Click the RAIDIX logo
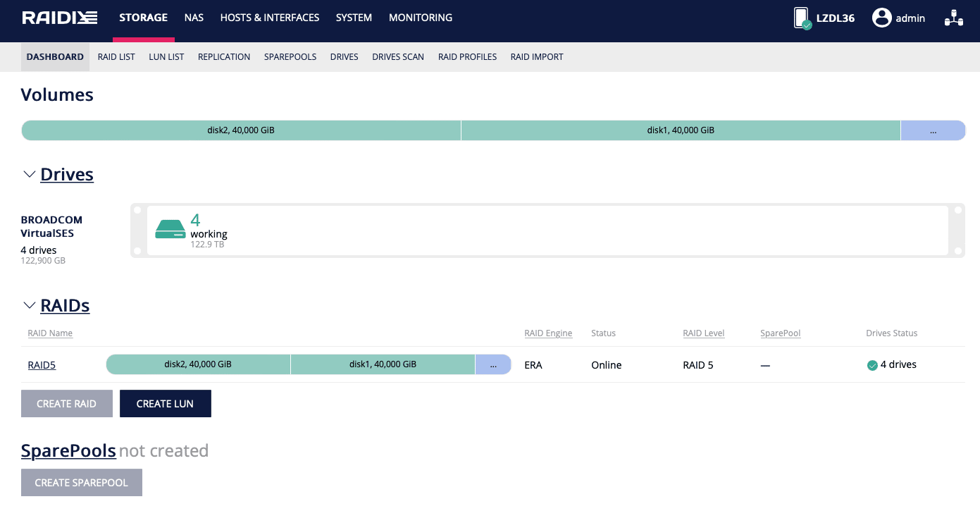This screenshot has height=511, width=980. pyautogui.click(x=60, y=18)
